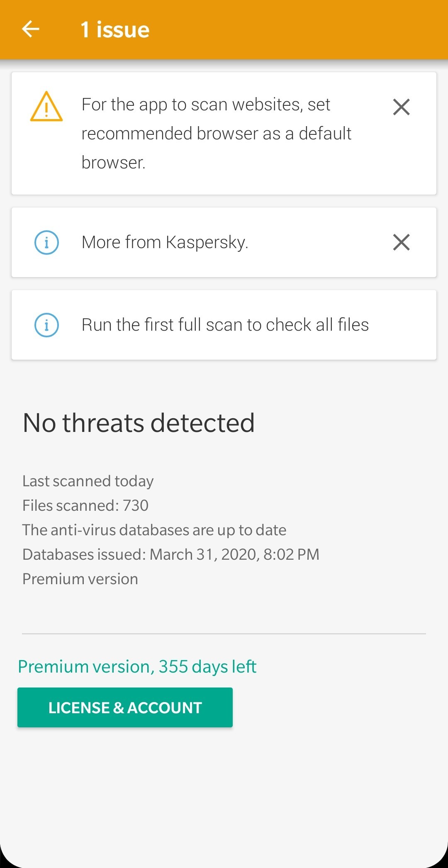Tap the Files scanned: 730 line
448x868 pixels.
85,505
